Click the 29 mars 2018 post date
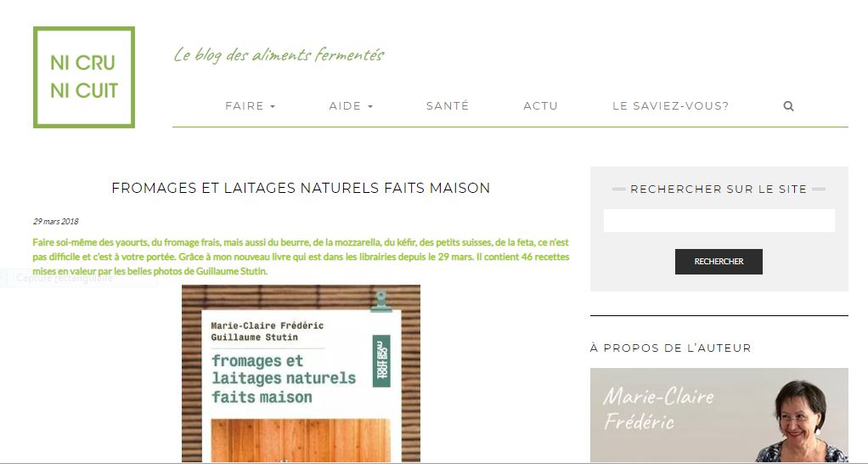The image size is (868, 464). tap(55, 222)
